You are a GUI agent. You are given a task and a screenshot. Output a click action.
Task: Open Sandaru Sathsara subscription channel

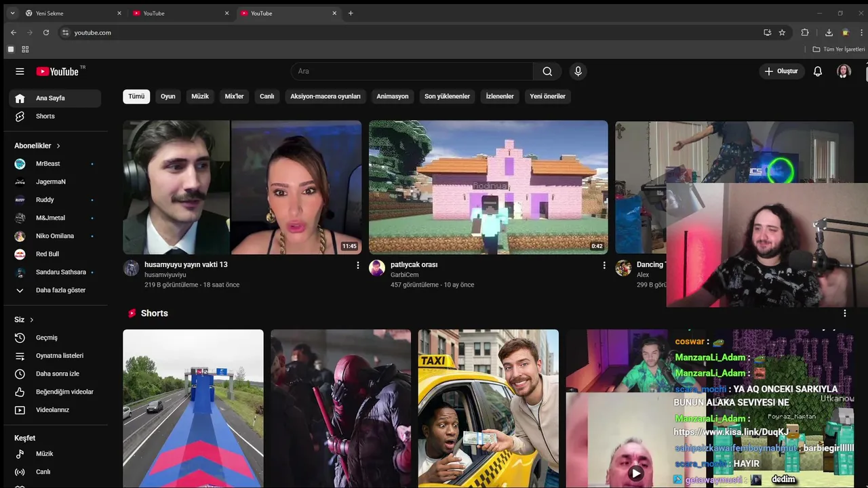click(55, 272)
